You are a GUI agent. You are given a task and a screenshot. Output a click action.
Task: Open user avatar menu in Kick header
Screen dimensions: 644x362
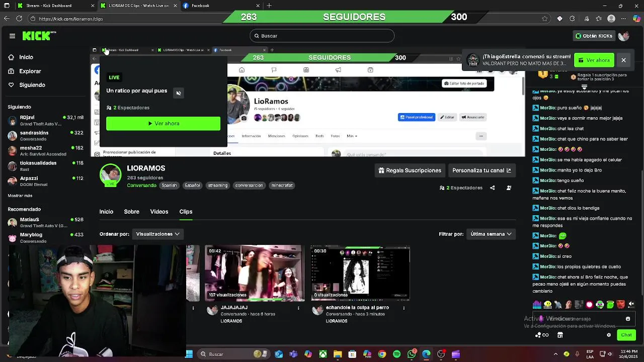pyautogui.click(x=624, y=36)
